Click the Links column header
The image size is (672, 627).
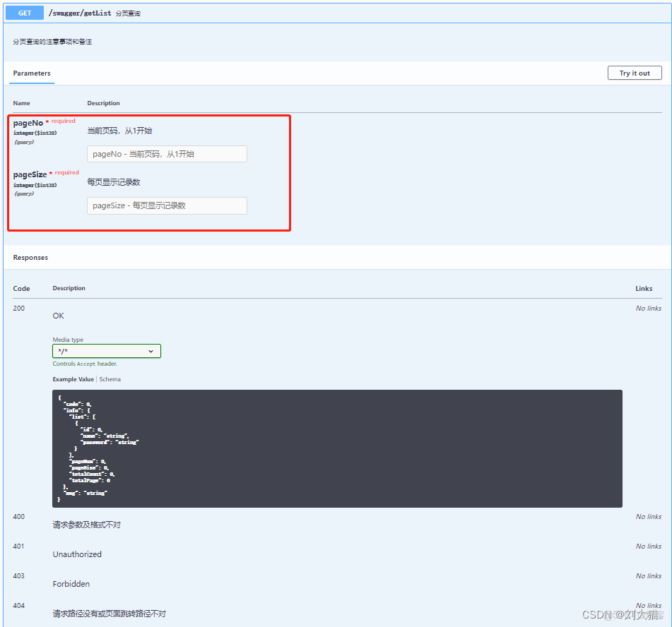(644, 288)
